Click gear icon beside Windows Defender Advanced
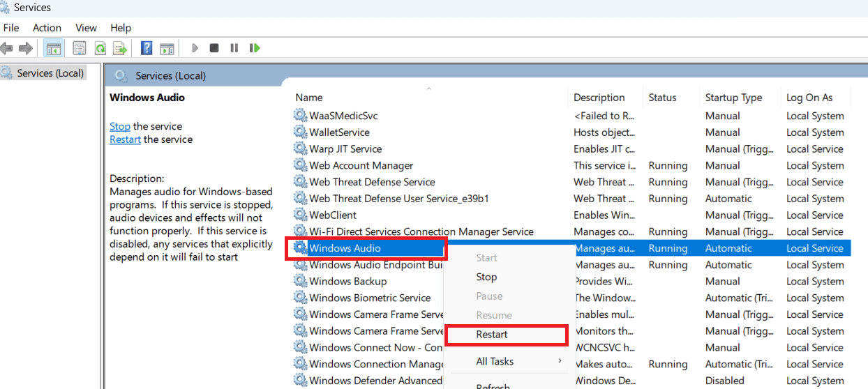This screenshot has height=389, width=868. [x=300, y=380]
